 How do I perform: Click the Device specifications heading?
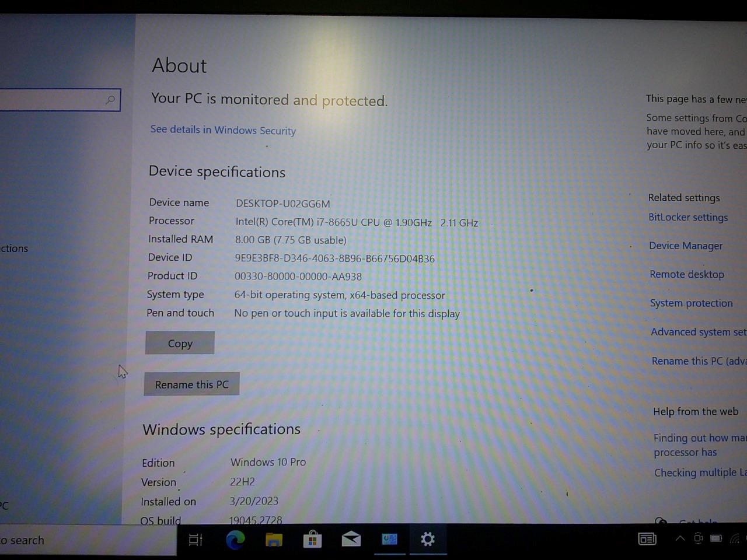[217, 171]
